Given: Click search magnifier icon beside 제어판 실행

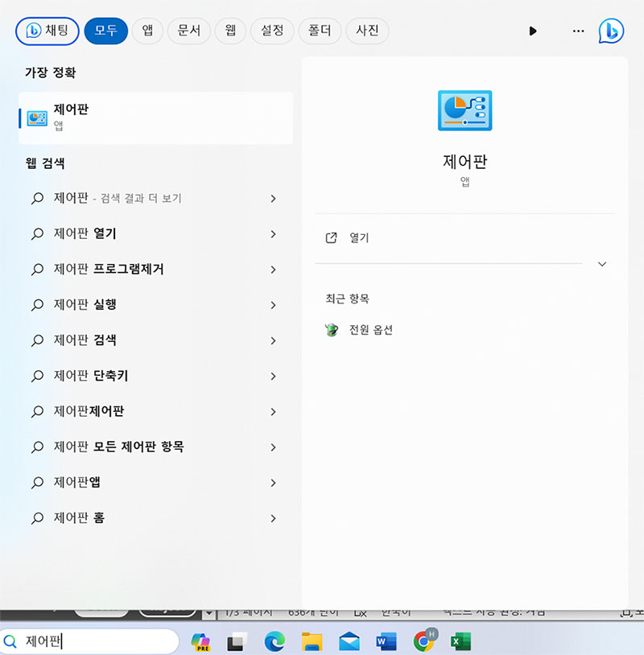Looking at the screenshot, I should pos(37,305).
